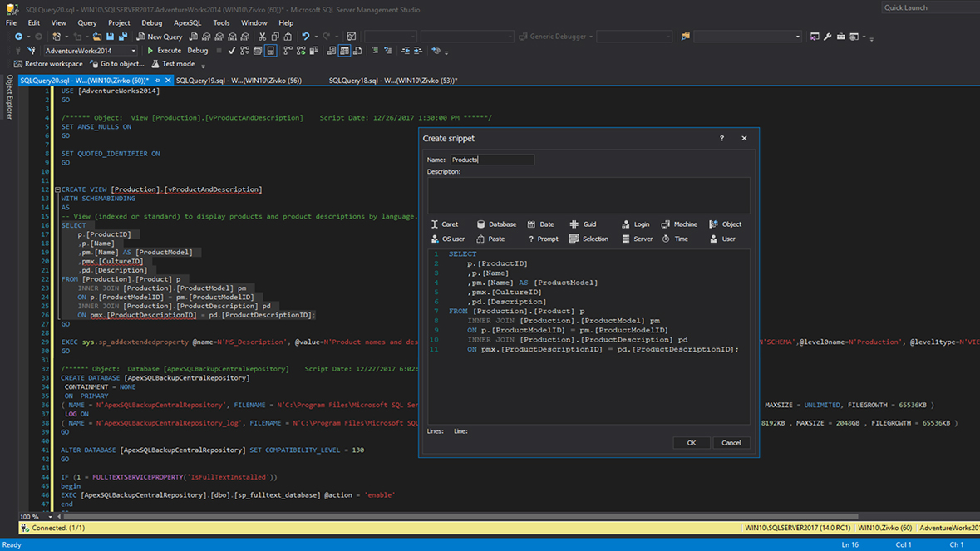Image resolution: width=980 pixels, height=551 pixels.
Task: Insert the Database snippet placeholder
Action: (x=496, y=224)
